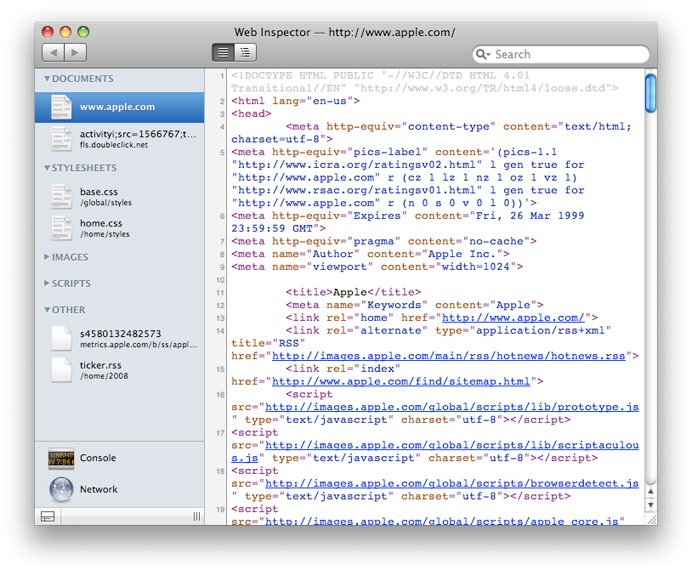Click the <title>Apple</title> line
The height and width of the screenshot is (573, 692).
coord(353,292)
